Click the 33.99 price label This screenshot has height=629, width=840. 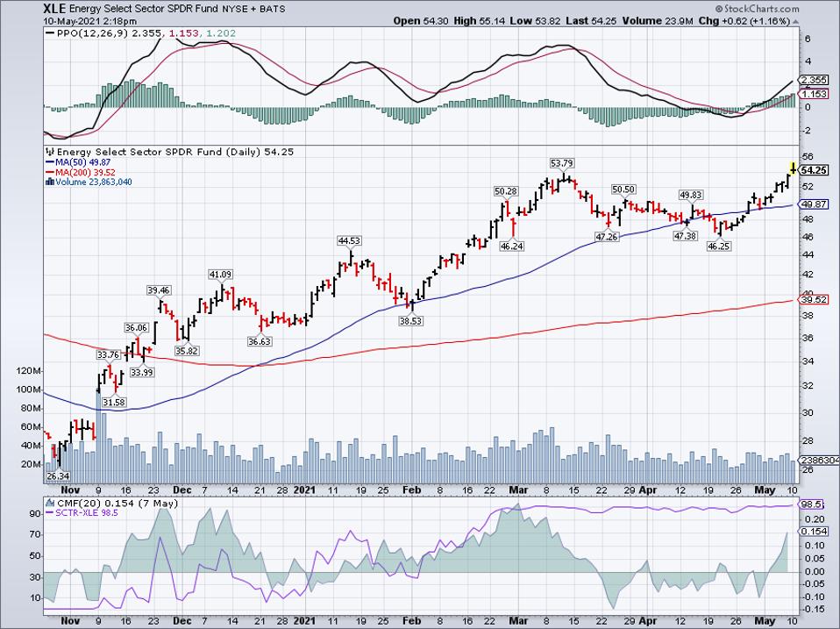(x=142, y=372)
